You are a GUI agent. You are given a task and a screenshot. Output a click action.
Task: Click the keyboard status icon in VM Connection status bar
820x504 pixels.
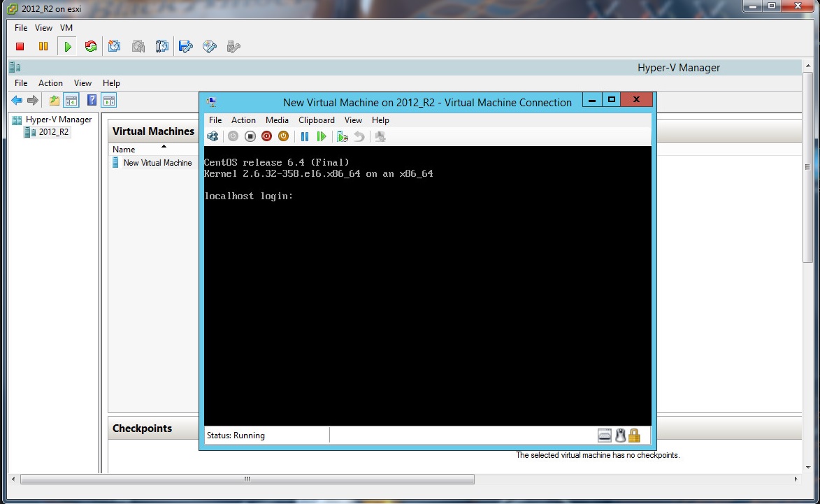tap(605, 435)
